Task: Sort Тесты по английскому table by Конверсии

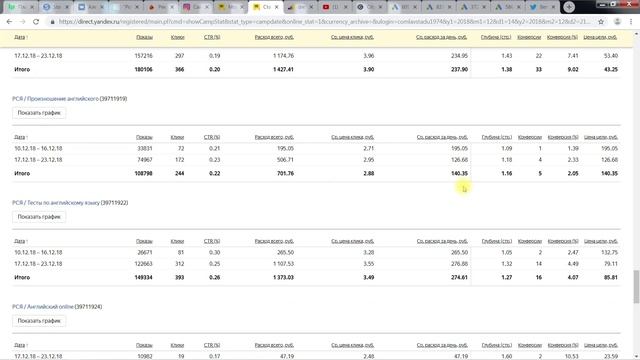Action: pyautogui.click(x=530, y=241)
